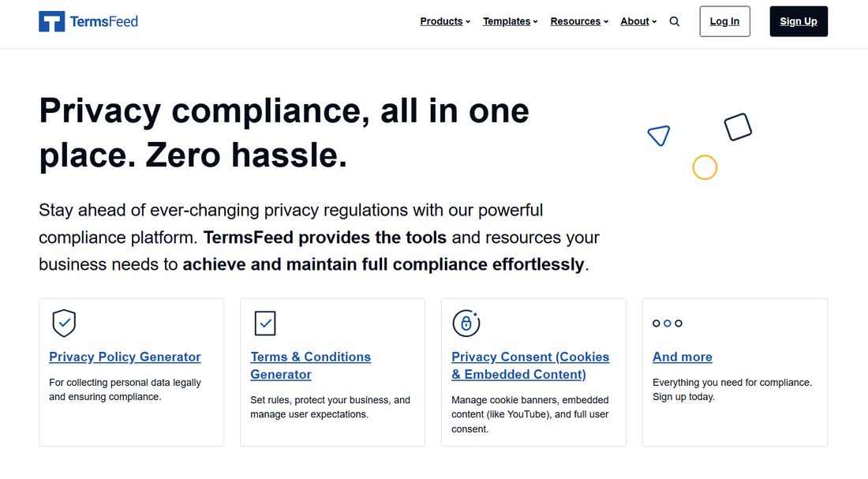
Task: Click the shield checkmark Privacy Policy icon
Action: click(x=64, y=323)
